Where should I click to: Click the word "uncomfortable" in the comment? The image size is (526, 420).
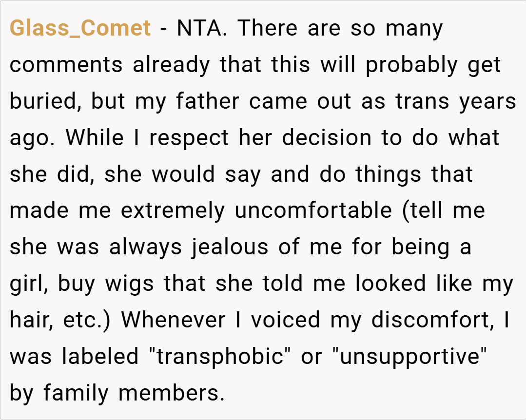click(x=313, y=211)
